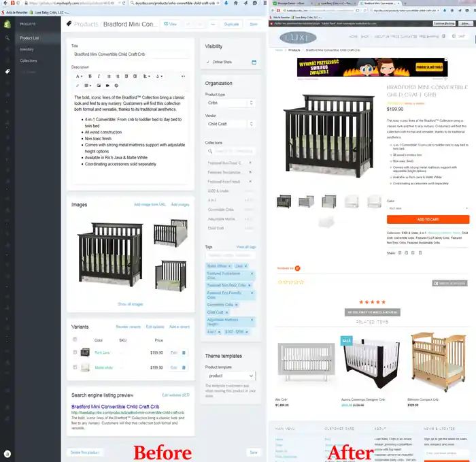Click the clear formatting icon in editor
Screen dimensions: 476x462
116,86
